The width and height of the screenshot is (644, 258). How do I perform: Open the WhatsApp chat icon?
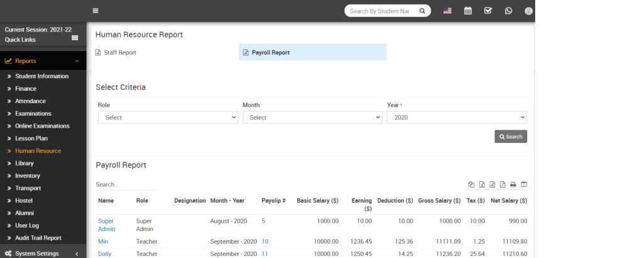pyautogui.click(x=508, y=11)
